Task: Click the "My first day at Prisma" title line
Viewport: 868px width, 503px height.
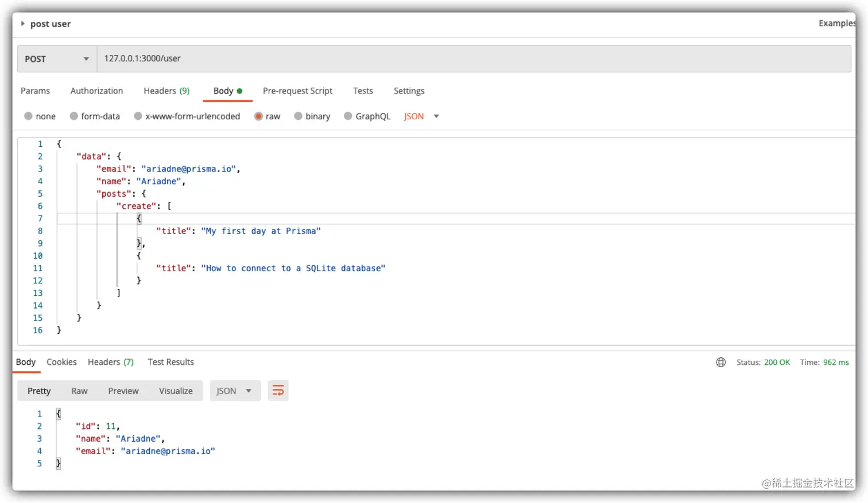Action: (238, 231)
